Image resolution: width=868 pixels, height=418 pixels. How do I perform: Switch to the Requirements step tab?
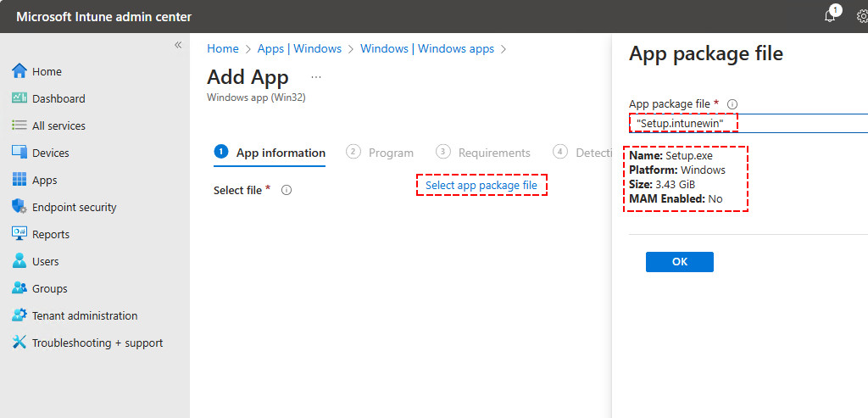click(483, 153)
